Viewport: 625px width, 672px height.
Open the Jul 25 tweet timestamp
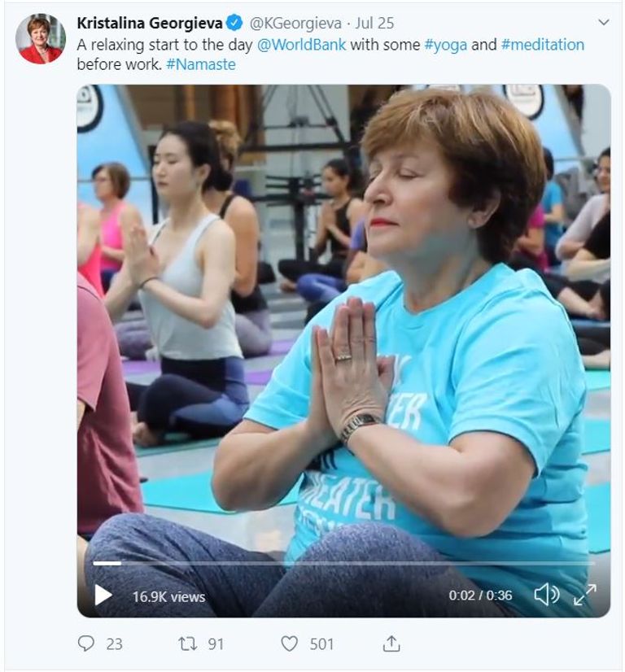(374, 24)
